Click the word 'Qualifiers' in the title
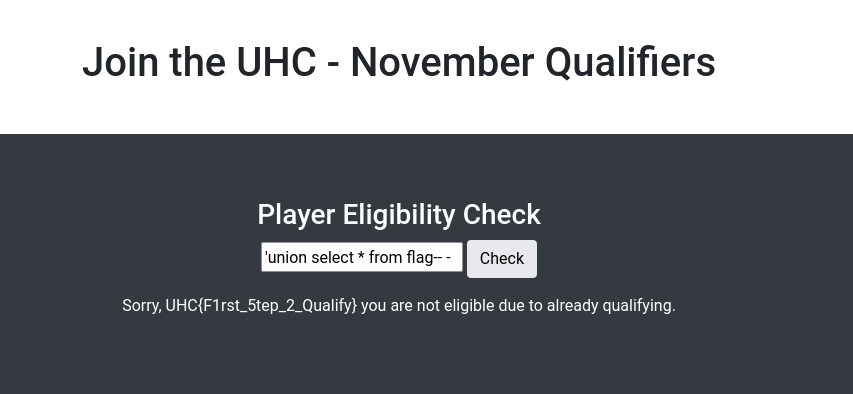This screenshot has height=394, width=853. click(631, 62)
